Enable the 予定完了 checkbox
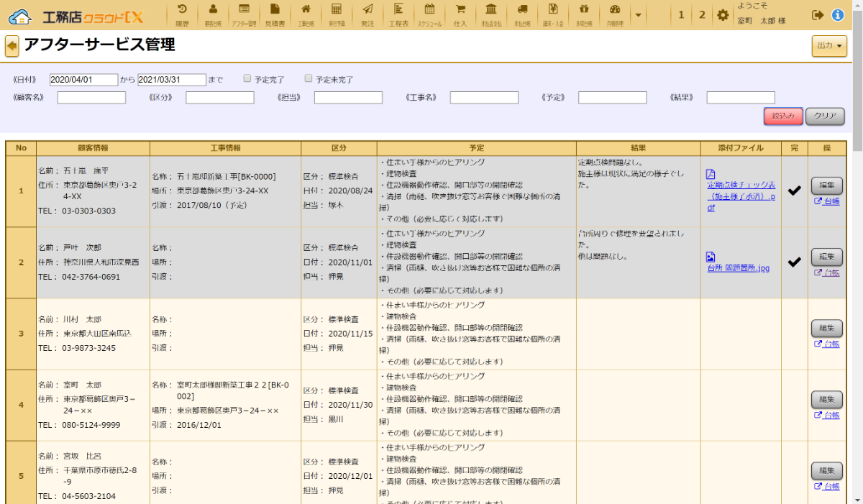 point(247,78)
